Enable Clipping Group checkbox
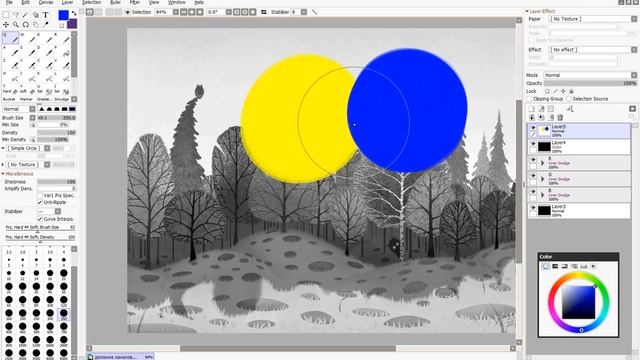This screenshot has height=360, width=640. pos(530,99)
